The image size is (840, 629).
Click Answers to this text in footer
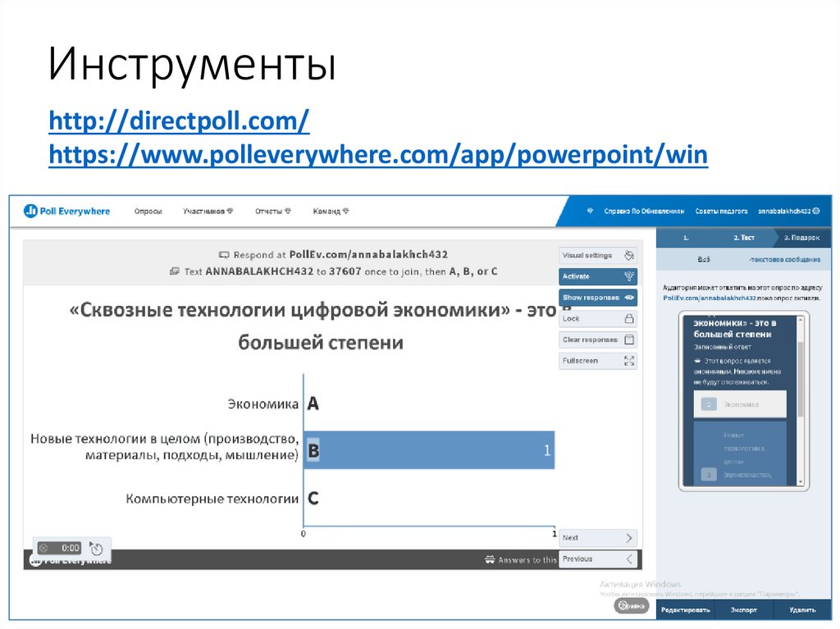(x=527, y=560)
